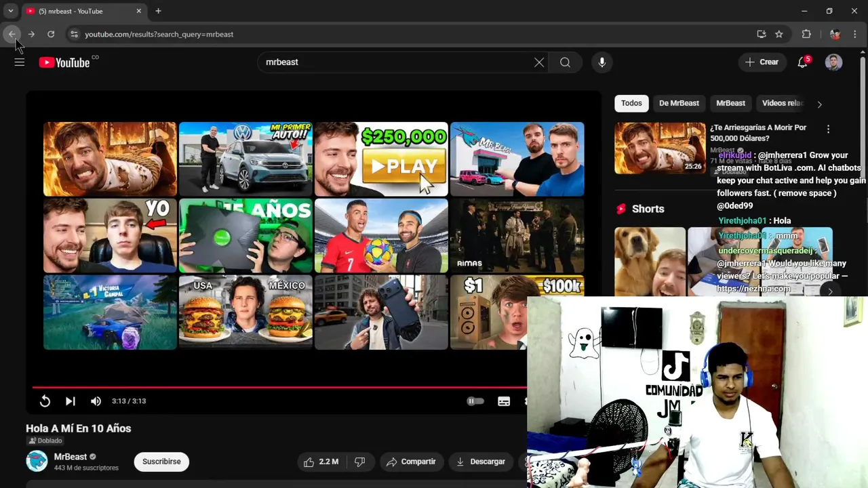Open the YO red arrow end-screen thumbnail
This screenshot has width=868, height=488.
[x=110, y=235]
